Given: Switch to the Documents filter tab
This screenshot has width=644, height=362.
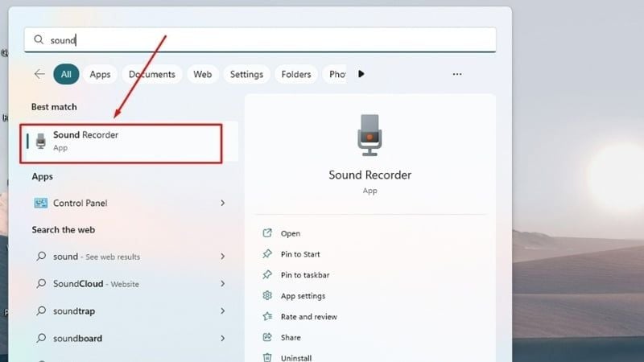Looking at the screenshot, I should (152, 74).
